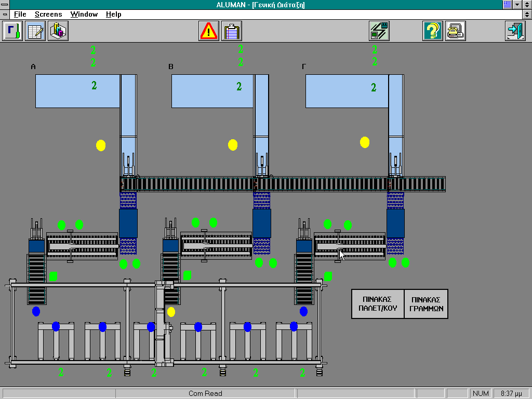Open help with question mark icon

(432, 31)
